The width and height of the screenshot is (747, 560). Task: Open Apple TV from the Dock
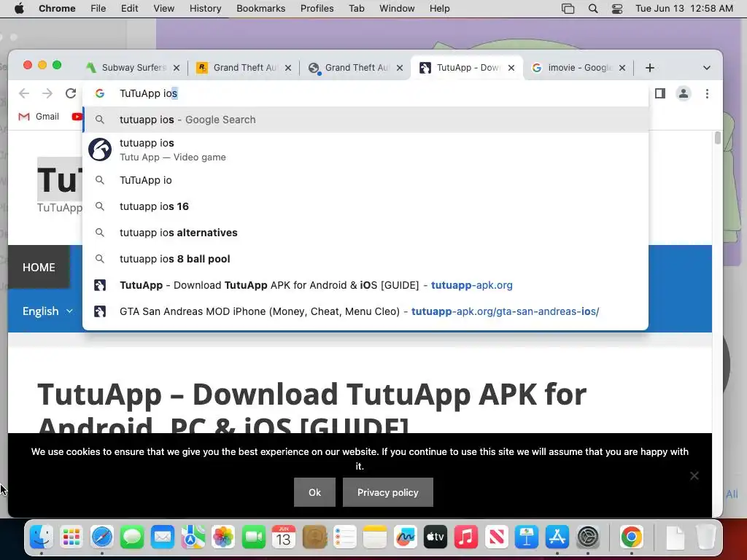436,537
